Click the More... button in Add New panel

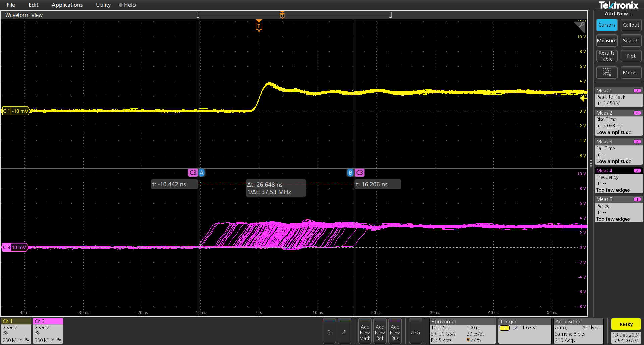(x=631, y=72)
